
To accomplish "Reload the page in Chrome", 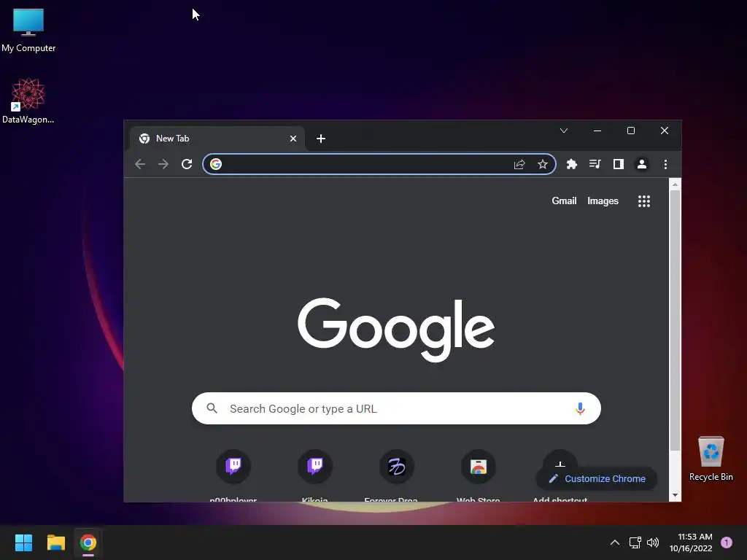I will click(187, 164).
